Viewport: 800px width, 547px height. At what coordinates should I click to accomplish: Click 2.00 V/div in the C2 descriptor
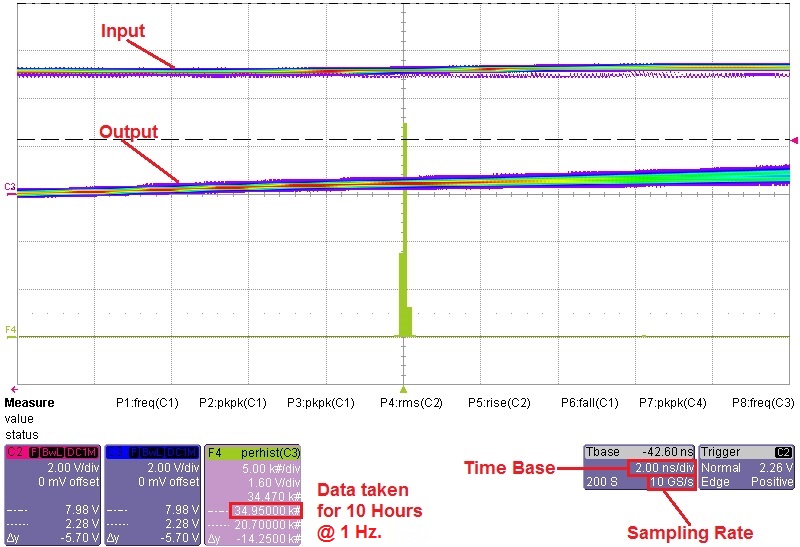tap(73, 467)
